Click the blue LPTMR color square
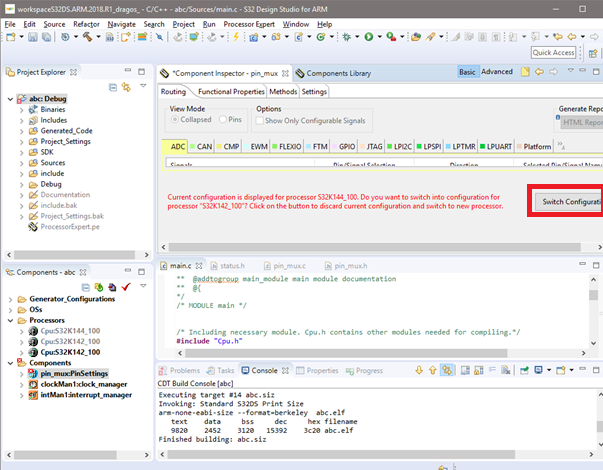 click(x=448, y=146)
